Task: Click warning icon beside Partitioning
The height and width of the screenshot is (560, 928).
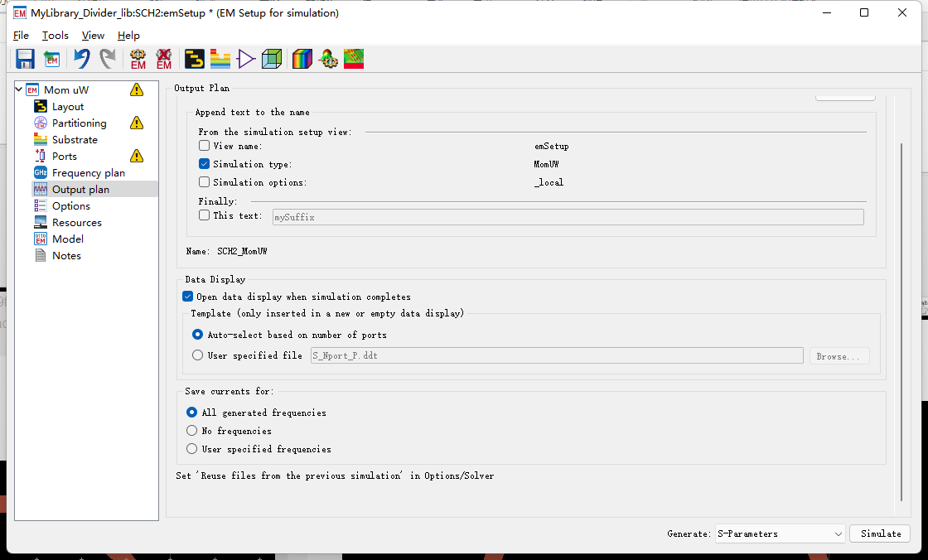Action: 137,123
